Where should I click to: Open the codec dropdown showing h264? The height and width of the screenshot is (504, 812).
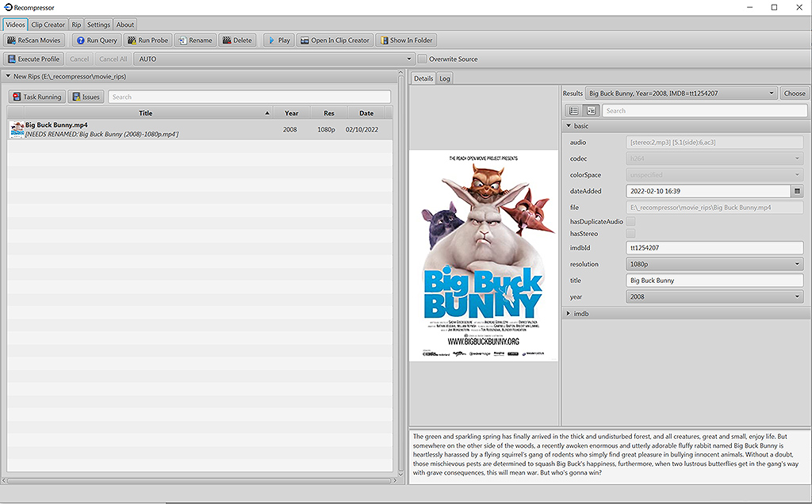click(x=714, y=158)
